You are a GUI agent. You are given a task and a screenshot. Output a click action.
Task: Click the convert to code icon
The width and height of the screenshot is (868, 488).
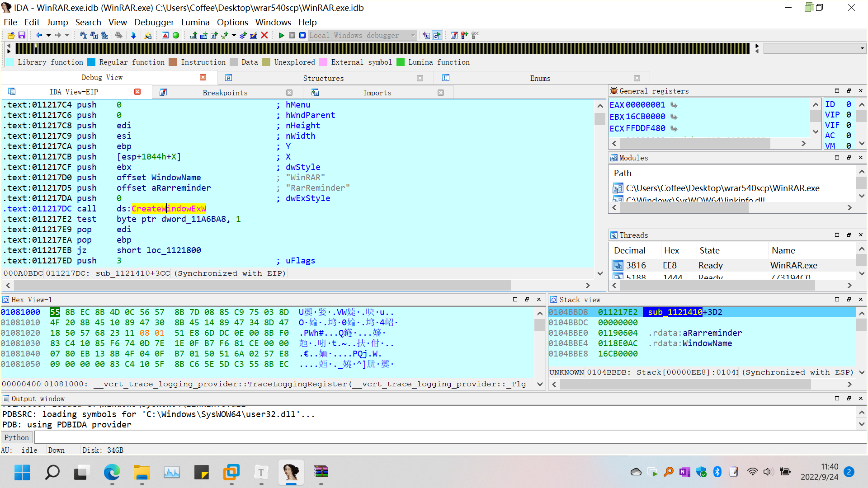pyautogui.click(x=194, y=35)
